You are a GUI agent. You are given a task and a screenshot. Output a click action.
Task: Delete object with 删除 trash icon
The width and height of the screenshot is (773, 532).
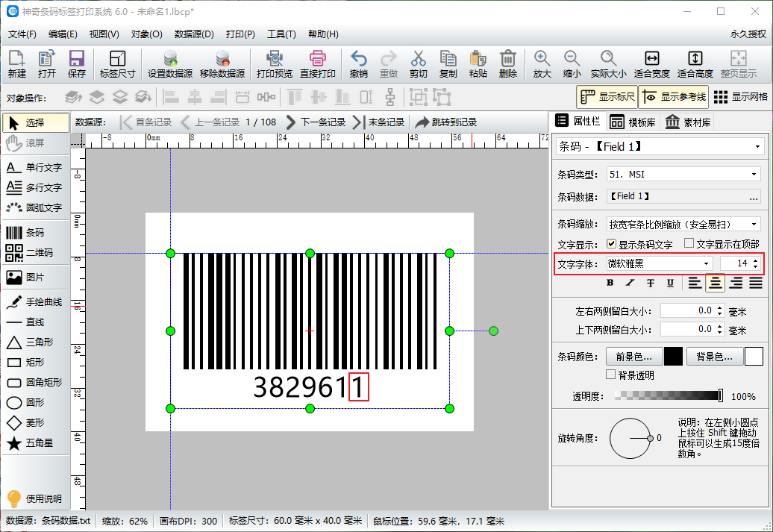tap(508, 64)
